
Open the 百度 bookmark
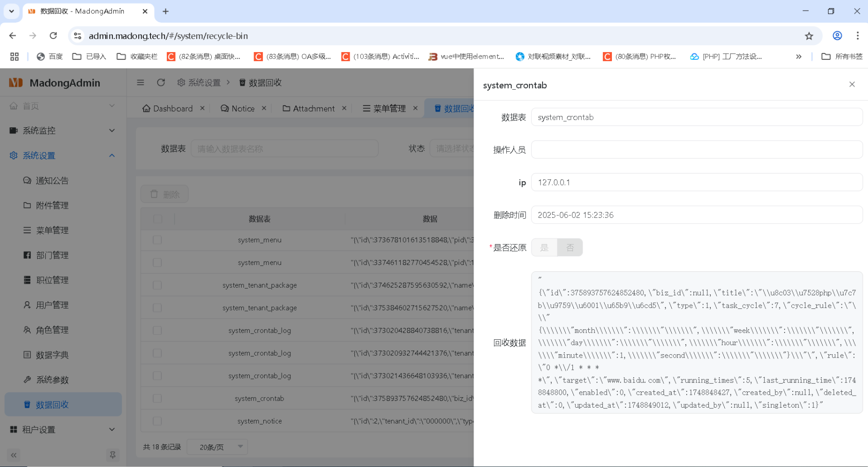pos(50,56)
